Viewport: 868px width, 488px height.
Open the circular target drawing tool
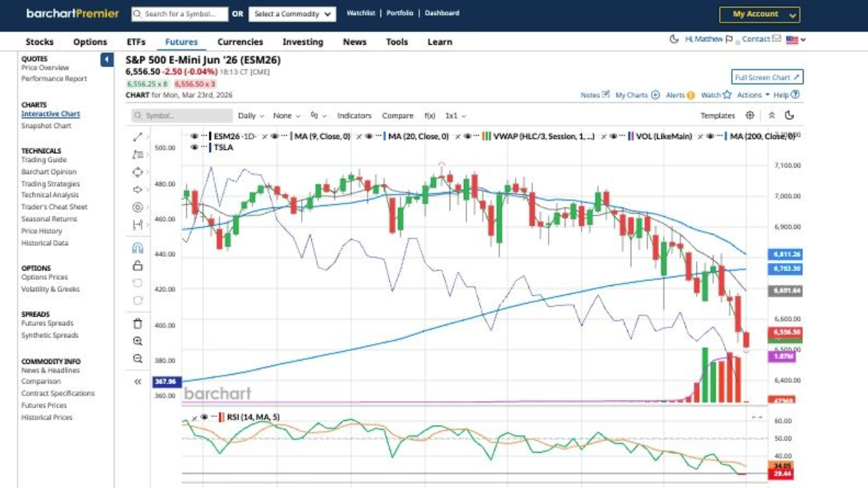pyautogui.click(x=138, y=207)
